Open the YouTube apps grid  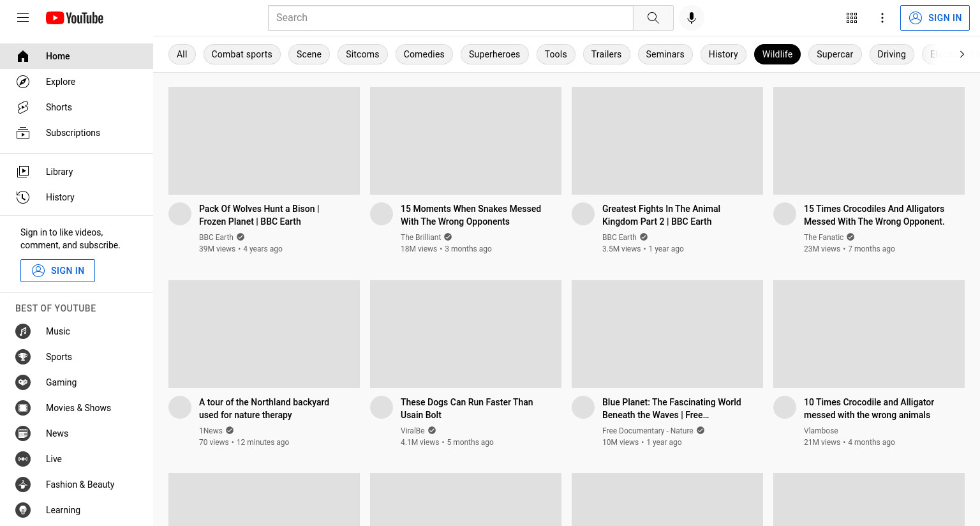click(x=852, y=18)
